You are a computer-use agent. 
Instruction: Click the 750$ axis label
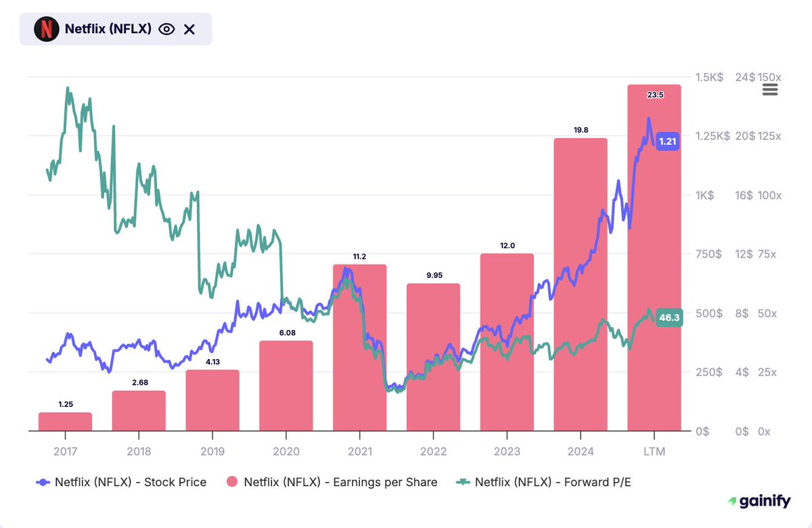click(x=709, y=254)
